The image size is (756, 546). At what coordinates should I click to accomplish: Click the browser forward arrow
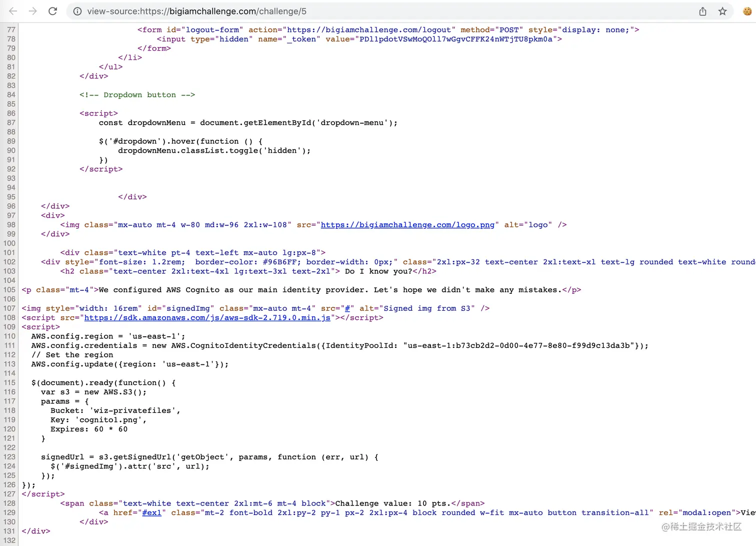tap(33, 11)
